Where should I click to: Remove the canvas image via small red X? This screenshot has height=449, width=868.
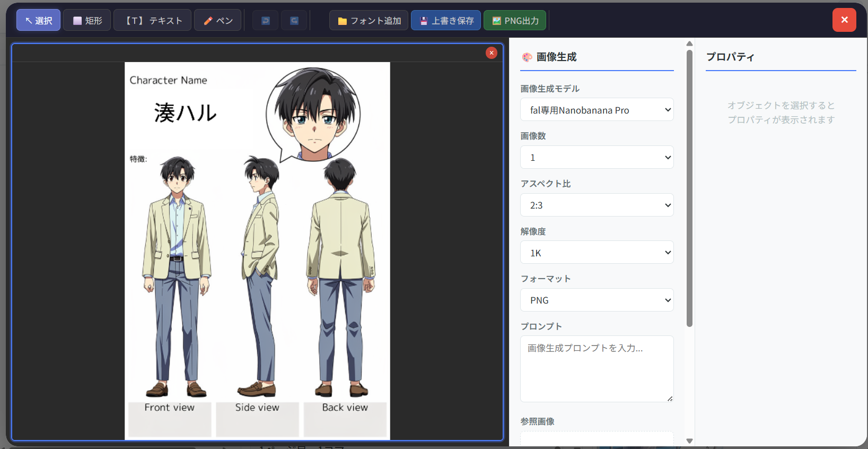pos(492,53)
